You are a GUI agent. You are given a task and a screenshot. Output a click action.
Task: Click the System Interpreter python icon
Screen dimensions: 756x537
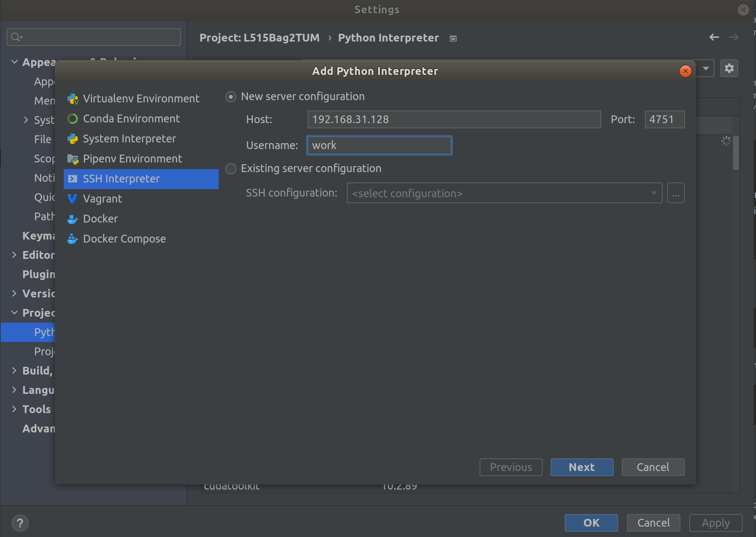pos(73,139)
